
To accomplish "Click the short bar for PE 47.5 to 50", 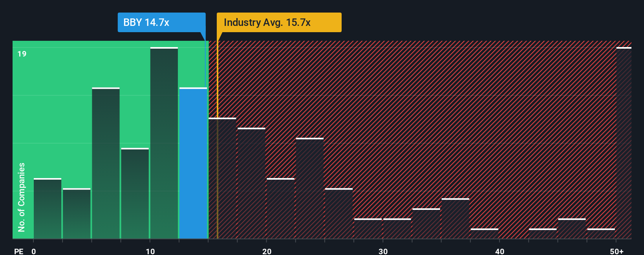I will (x=601, y=233).
